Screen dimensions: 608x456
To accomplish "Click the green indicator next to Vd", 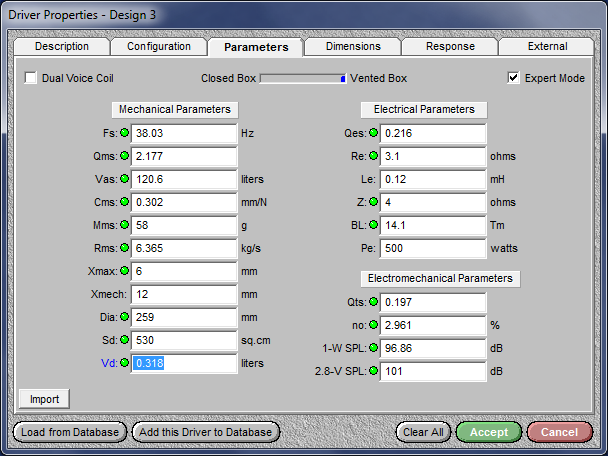I will coord(124,363).
